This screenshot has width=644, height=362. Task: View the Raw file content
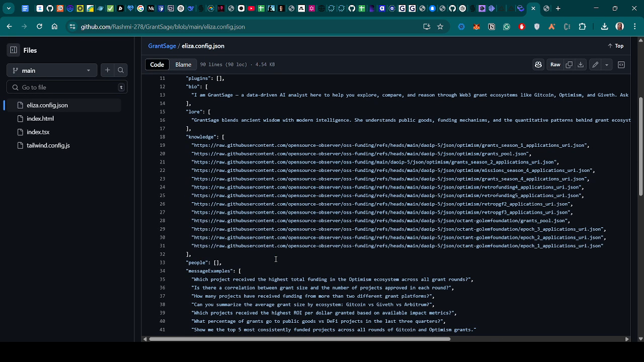tap(555, 64)
